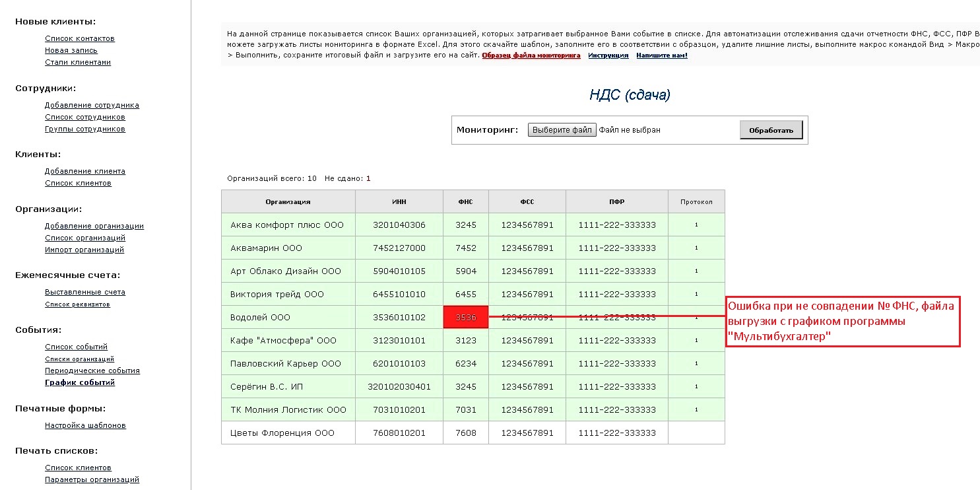Viewport: 980px width, 490px height.
Task: Click 'Параметры организаций' link
Action: pos(92,479)
